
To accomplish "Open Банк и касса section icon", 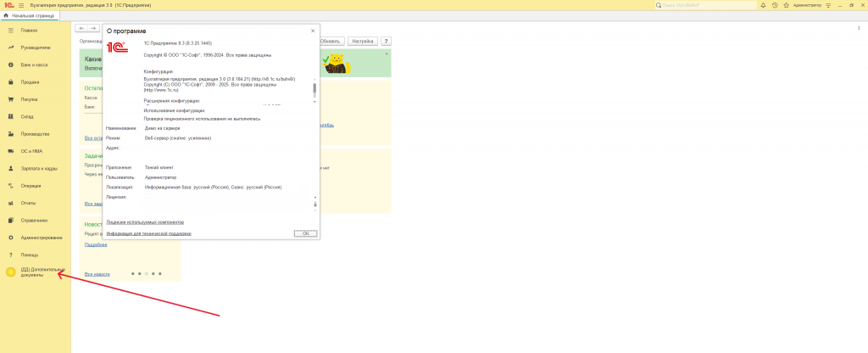I will (10, 64).
